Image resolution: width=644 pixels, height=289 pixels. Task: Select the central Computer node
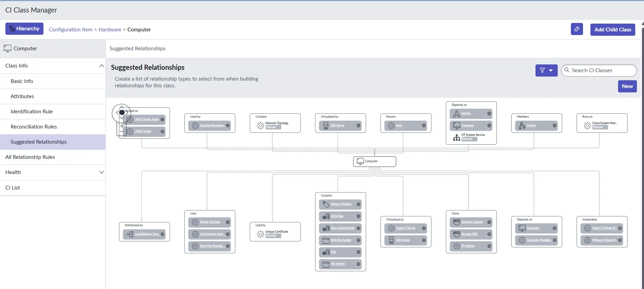[x=374, y=161]
